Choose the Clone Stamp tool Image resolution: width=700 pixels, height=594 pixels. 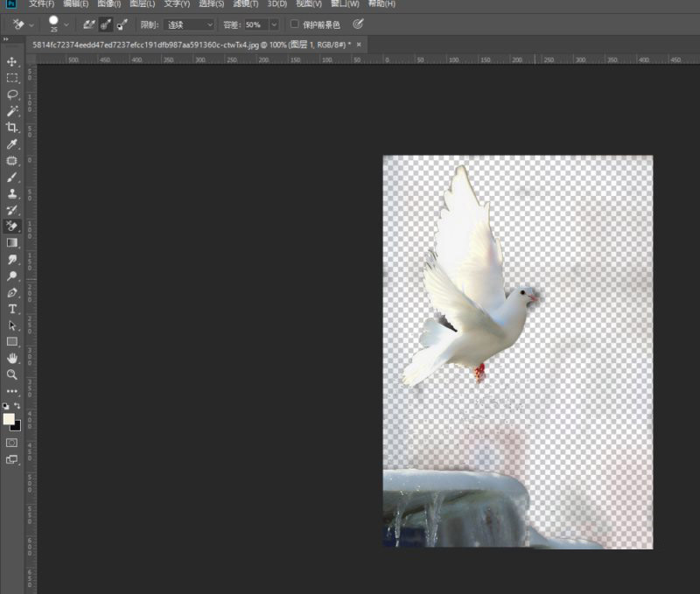[x=12, y=193]
